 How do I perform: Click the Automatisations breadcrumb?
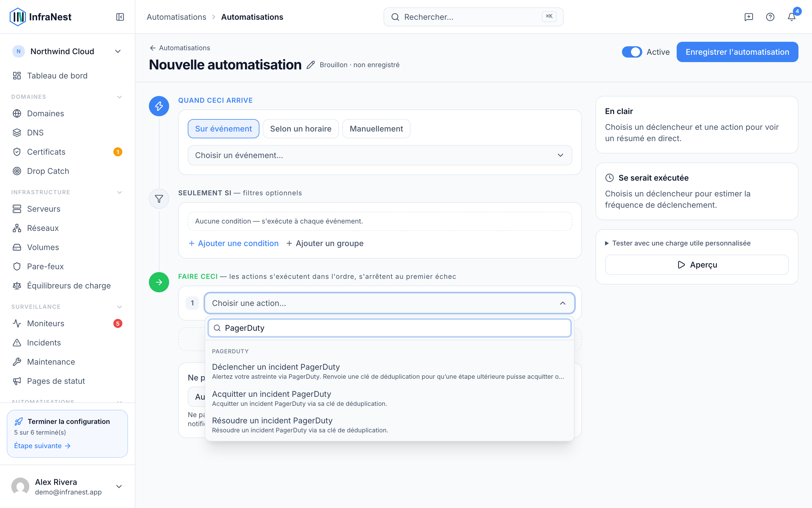click(x=176, y=17)
